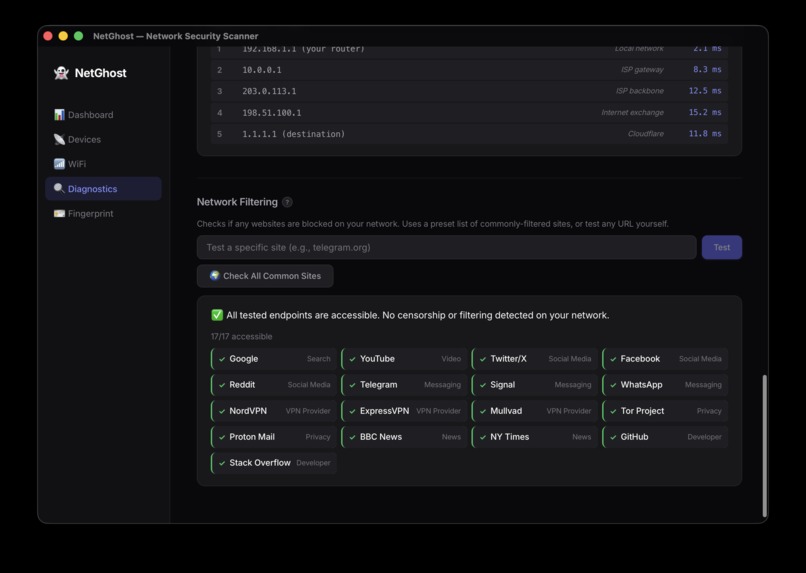806x573 pixels.
Task: Select the Diagnostics sidebar item
Action: pyautogui.click(x=103, y=189)
